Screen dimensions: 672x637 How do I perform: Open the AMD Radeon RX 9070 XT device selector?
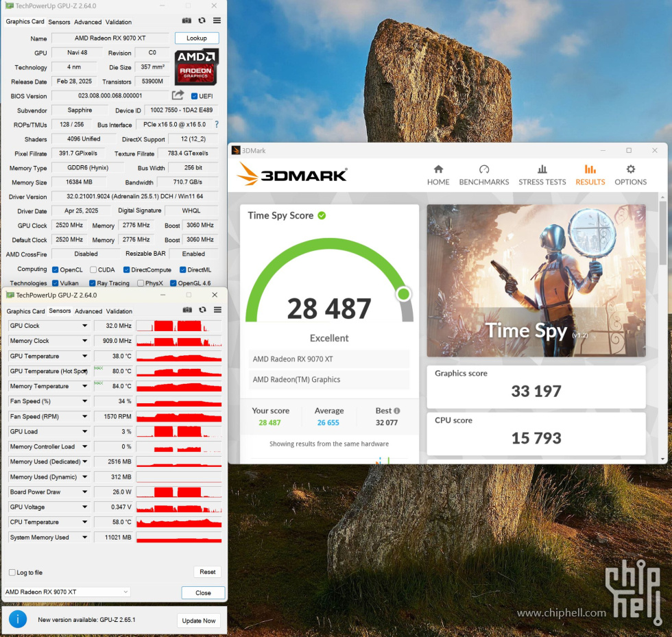pos(67,592)
